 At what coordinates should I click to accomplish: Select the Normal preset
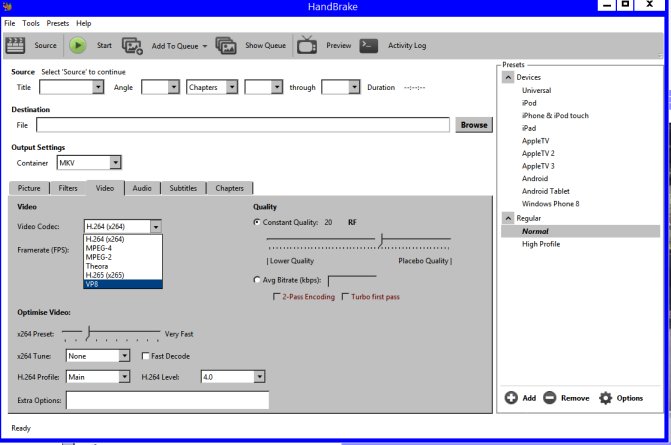(581, 231)
